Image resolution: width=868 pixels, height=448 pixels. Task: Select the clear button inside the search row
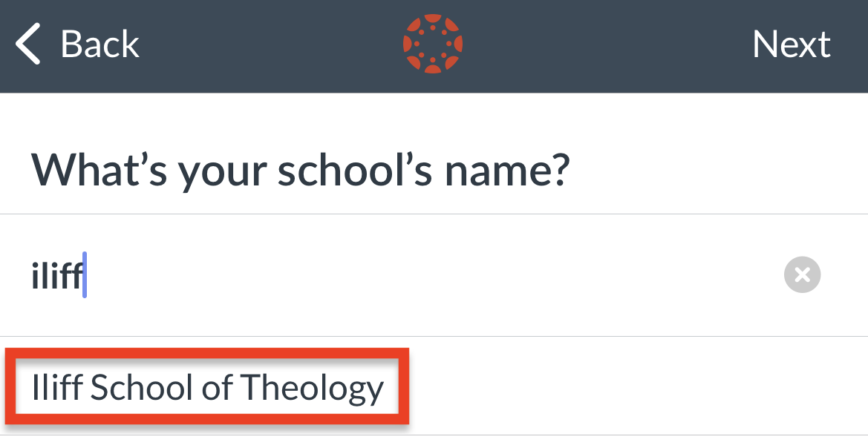(802, 275)
